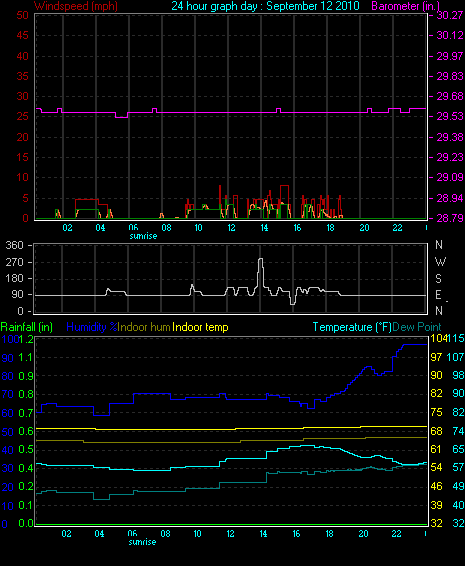The image size is (465, 566).
Task: Click the 360 wind direction scale value
Action: tap(14, 245)
